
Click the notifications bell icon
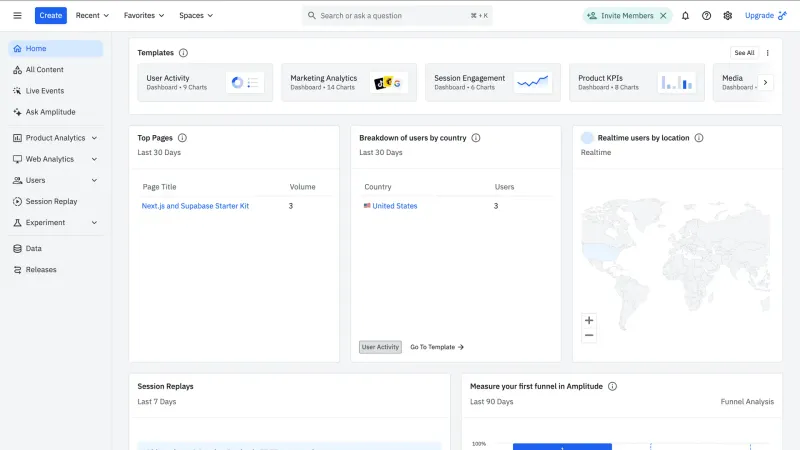(685, 16)
